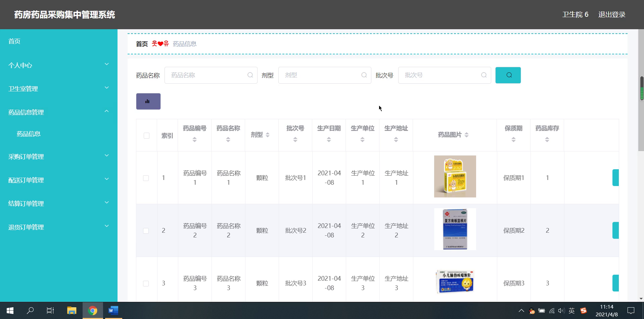This screenshot has height=319, width=644.
Task: Open taskbar search
Action: [30, 311]
